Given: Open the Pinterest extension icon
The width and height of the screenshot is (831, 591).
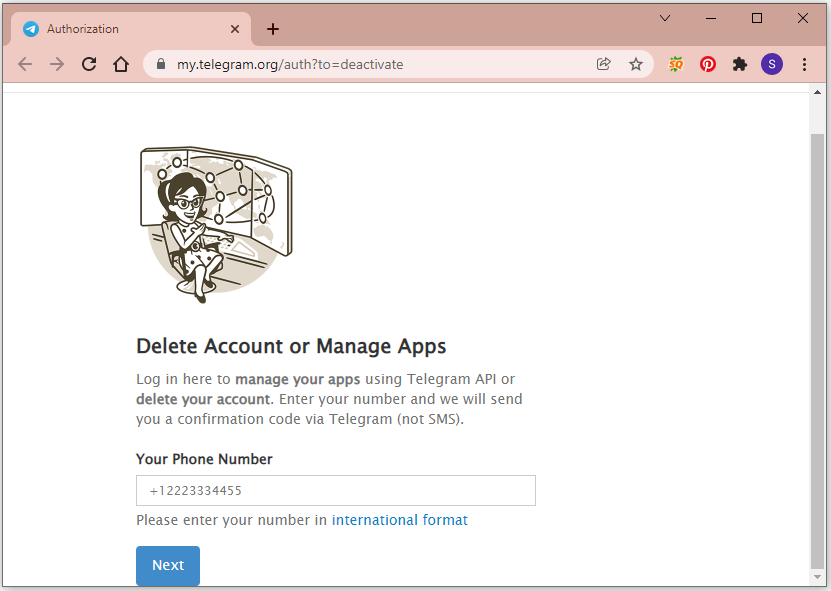Looking at the screenshot, I should 708,64.
